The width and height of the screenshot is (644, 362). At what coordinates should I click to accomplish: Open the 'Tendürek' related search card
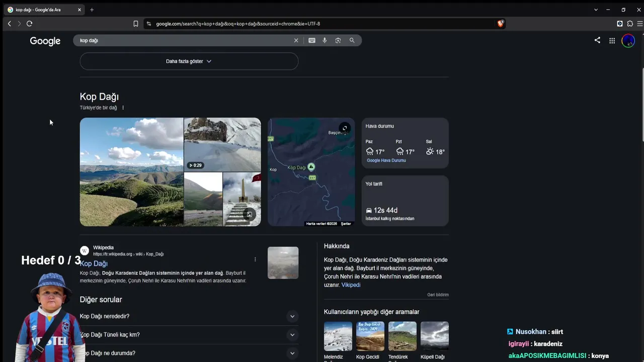403,341
